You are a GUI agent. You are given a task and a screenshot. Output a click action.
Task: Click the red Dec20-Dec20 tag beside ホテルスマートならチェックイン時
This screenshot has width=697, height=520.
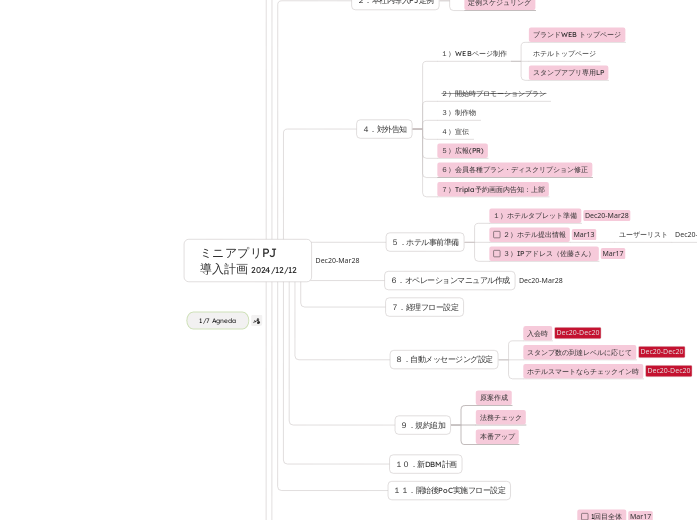[669, 371]
